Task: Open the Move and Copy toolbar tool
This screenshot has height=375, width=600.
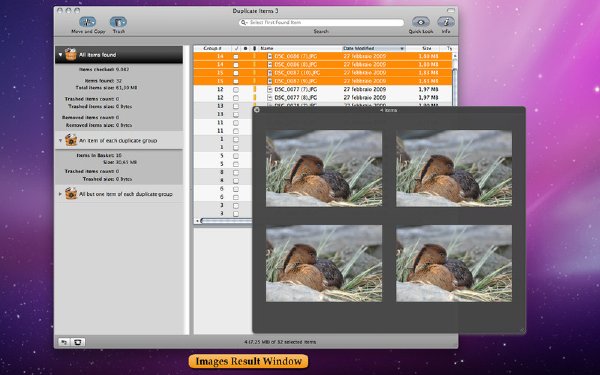Action: point(88,22)
